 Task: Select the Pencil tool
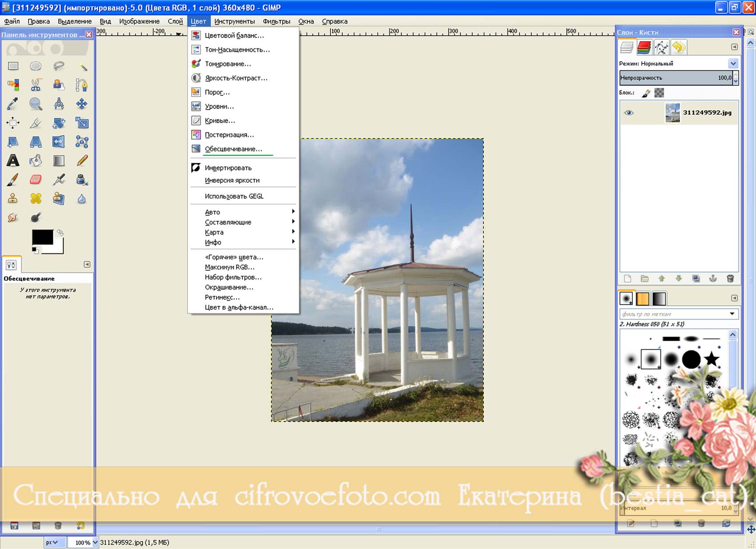tap(82, 161)
